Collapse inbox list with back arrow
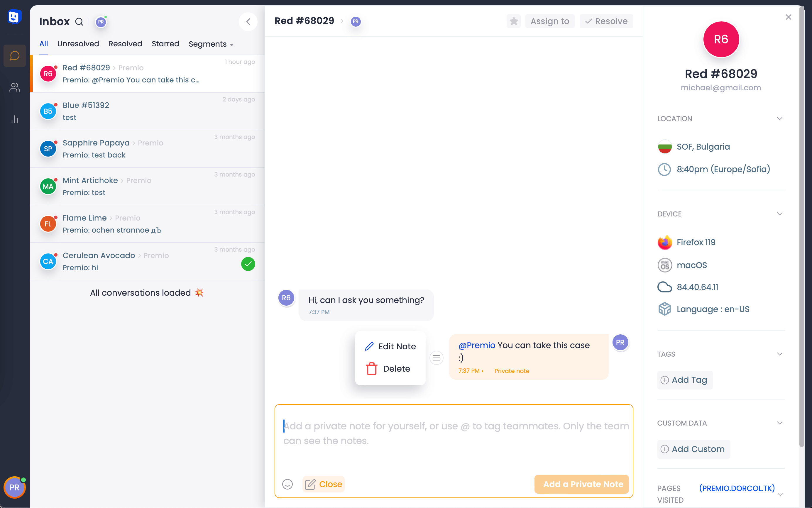This screenshot has width=812, height=508. [x=248, y=22]
